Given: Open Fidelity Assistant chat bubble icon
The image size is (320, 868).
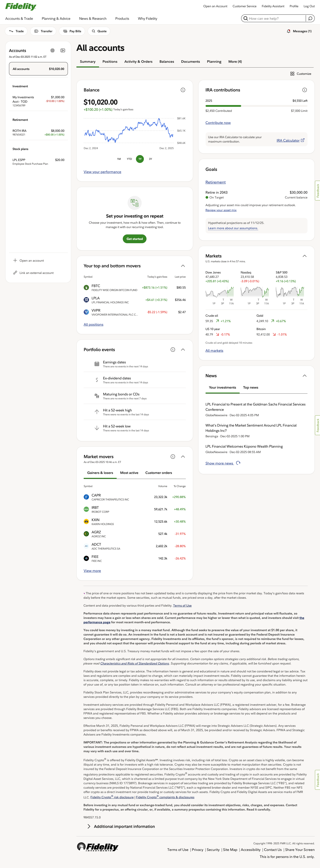Looking at the screenshot, I should [310, 19].
